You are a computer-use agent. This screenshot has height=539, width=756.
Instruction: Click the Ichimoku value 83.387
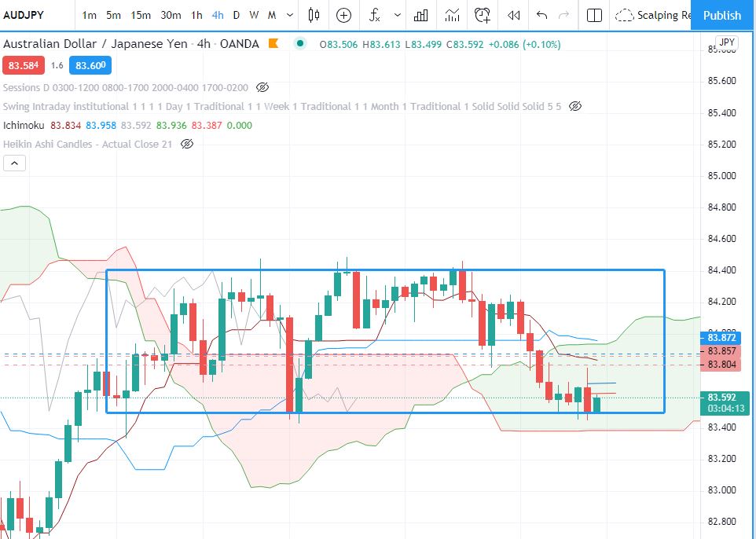click(x=207, y=126)
